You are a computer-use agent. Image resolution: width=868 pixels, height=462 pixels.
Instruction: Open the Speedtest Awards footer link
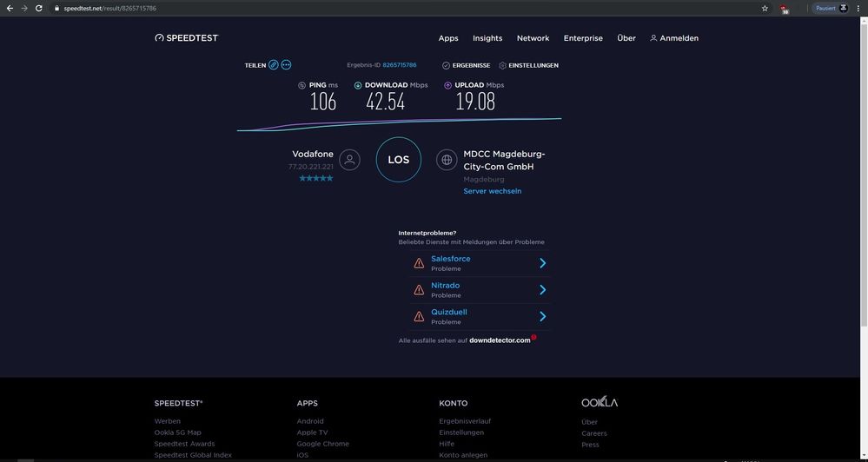(x=184, y=444)
